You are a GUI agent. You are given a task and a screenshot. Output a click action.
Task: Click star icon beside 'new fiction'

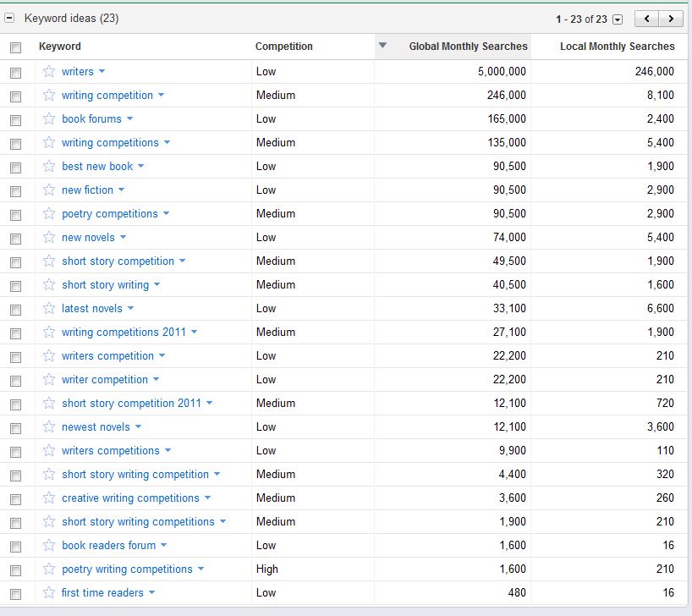(x=49, y=190)
